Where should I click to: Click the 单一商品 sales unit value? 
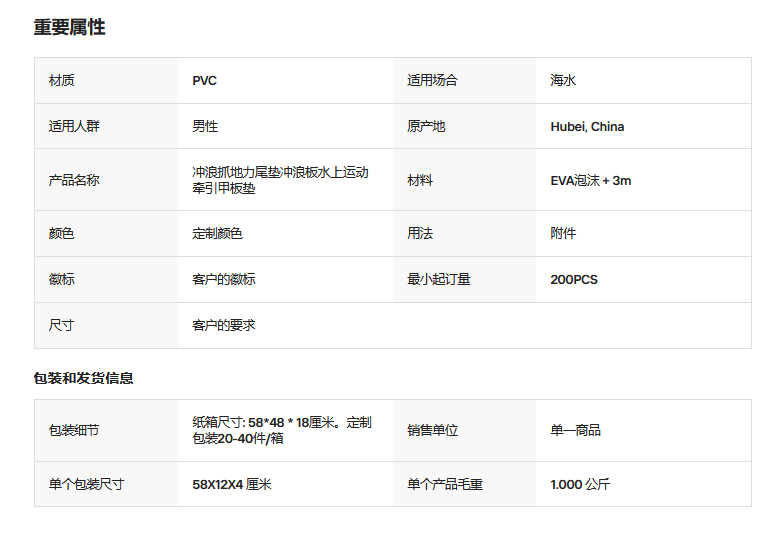[x=575, y=430]
